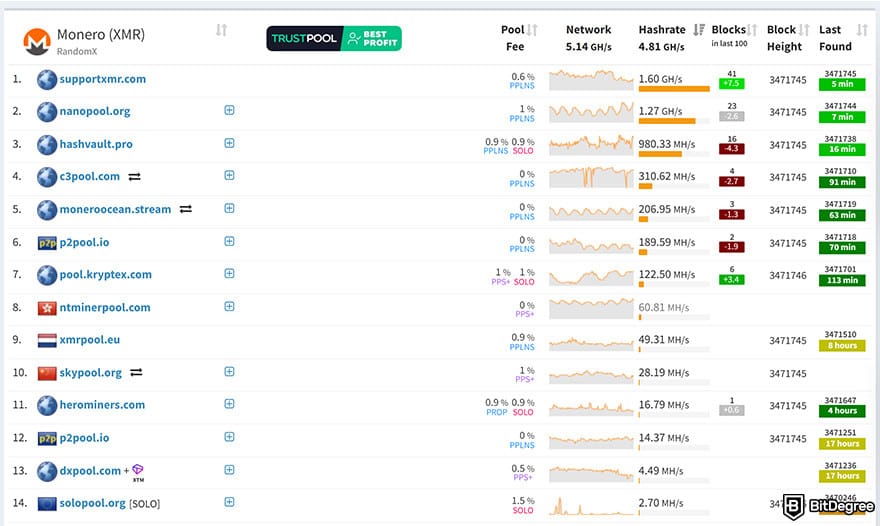Click the Hong Kong flag beside ntminerpool.com
The height and width of the screenshot is (526, 880).
click(47, 308)
